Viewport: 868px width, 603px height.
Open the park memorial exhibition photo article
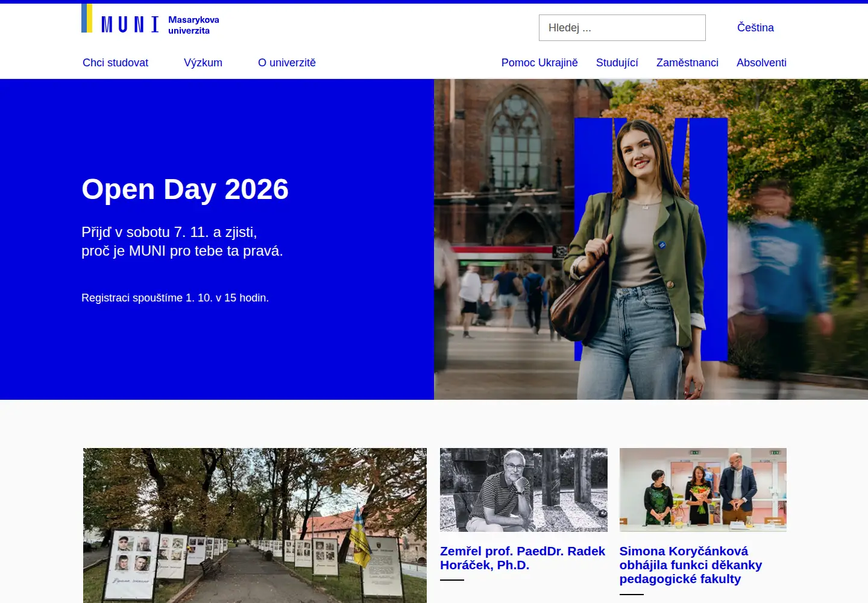tap(255, 525)
